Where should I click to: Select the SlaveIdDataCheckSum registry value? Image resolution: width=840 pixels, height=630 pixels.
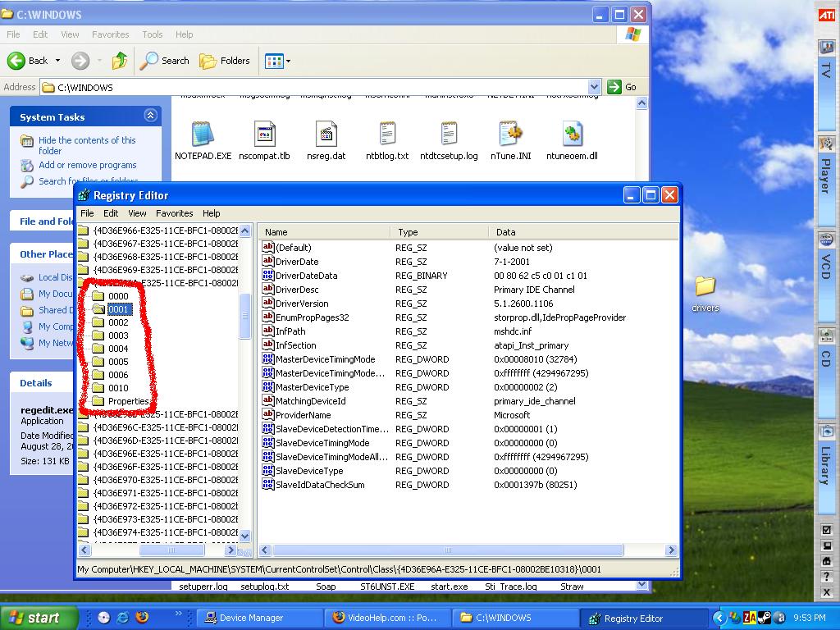click(320, 485)
